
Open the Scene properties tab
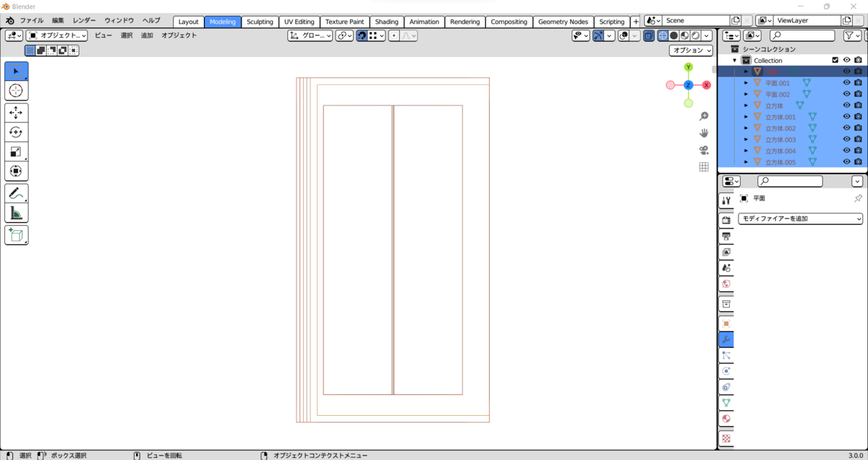pyautogui.click(x=726, y=268)
